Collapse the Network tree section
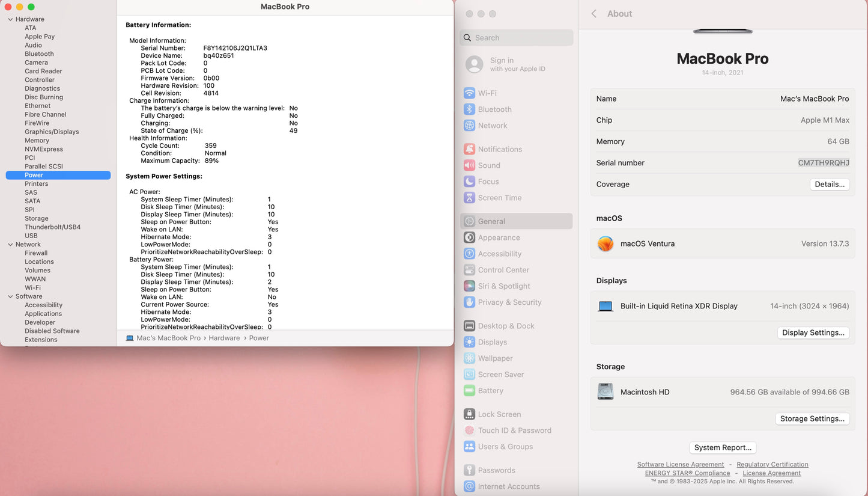This screenshot has height=496, width=868. pyautogui.click(x=10, y=245)
